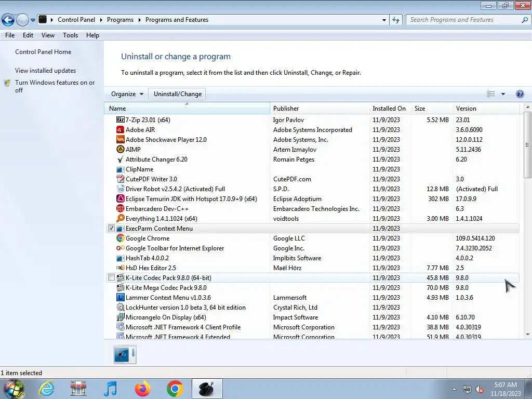Screen dimensions: 532x399
Task: Sort by the Name column header
Action: coord(187,108)
